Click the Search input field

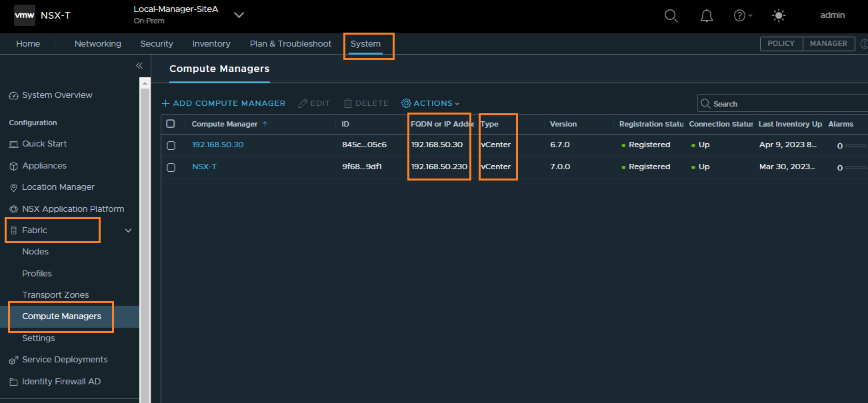(783, 103)
